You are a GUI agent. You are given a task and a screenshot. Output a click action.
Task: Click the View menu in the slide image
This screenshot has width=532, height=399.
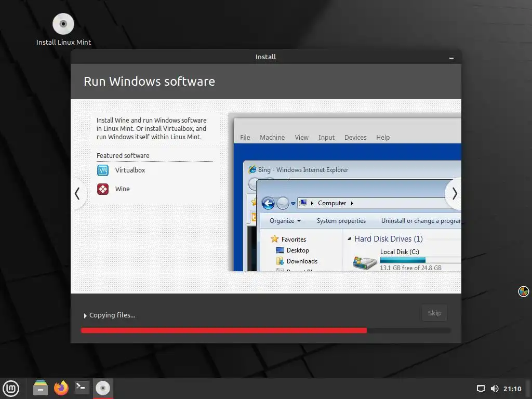pyautogui.click(x=301, y=137)
